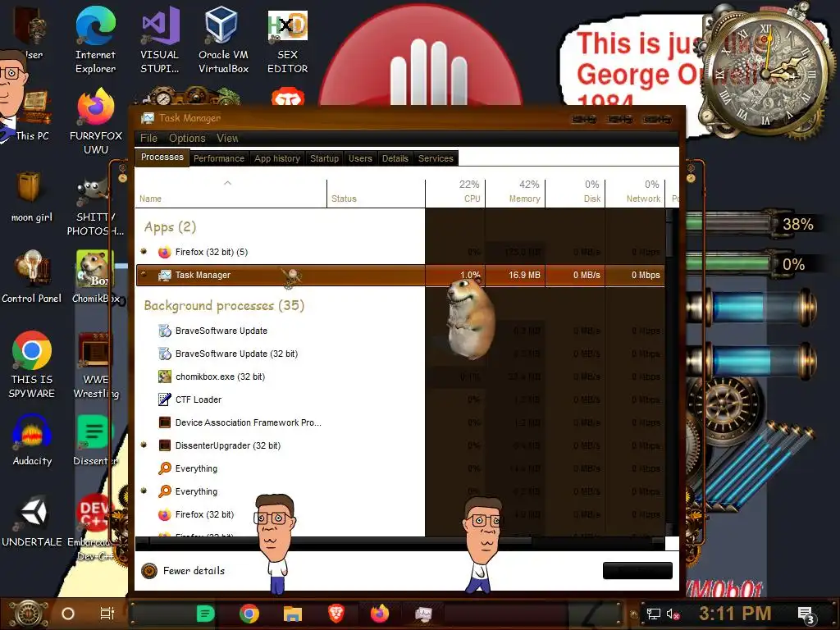The image size is (840, 630).
Task: Open Cortana search circle on taskbar
Action: pyautogui.click(x=68, y=614)
